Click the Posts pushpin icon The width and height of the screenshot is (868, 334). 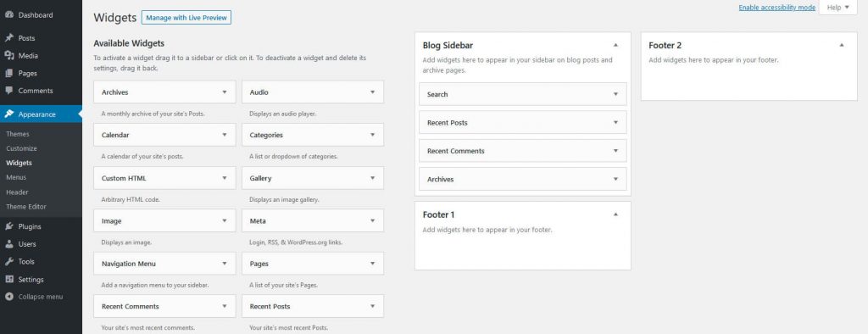[x=8, y=38]
